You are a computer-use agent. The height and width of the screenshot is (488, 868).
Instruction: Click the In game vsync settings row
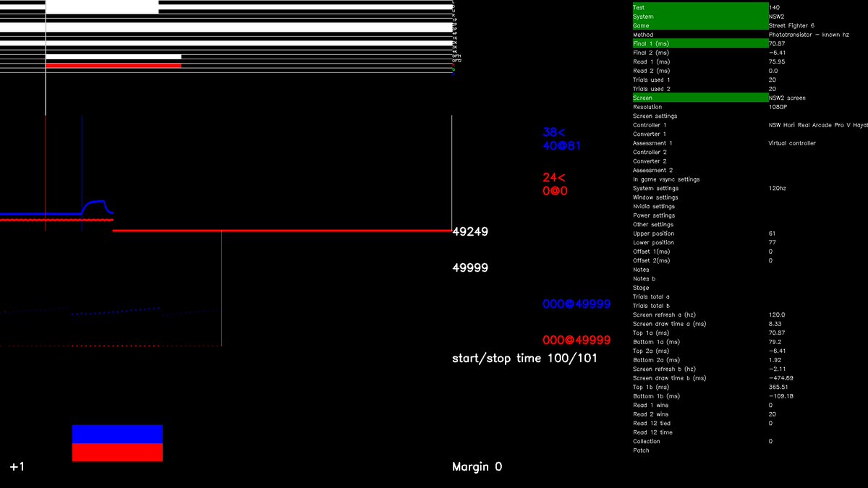click(666, 179)
